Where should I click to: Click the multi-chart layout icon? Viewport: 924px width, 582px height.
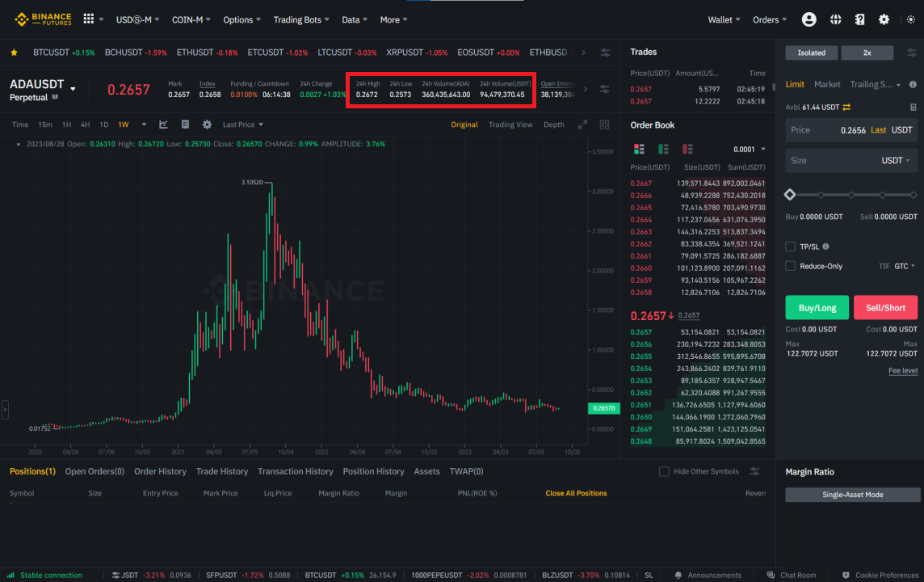point(604,124)
